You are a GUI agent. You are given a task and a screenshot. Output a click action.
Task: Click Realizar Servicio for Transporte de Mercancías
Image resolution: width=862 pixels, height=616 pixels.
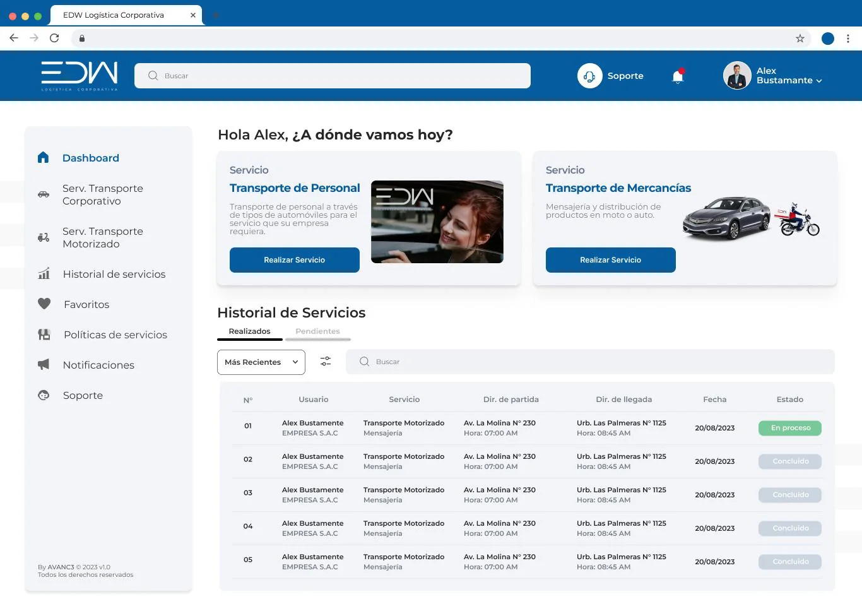[611, 260]
